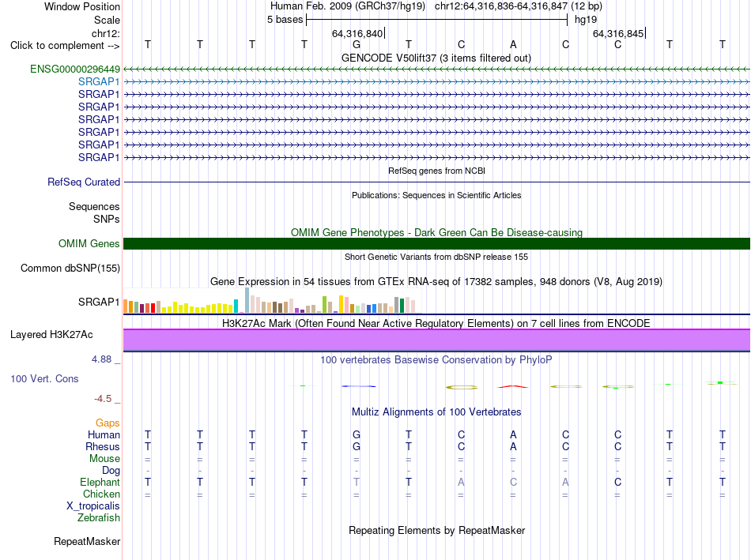Click the G base in the complement row

coord(357,44)
